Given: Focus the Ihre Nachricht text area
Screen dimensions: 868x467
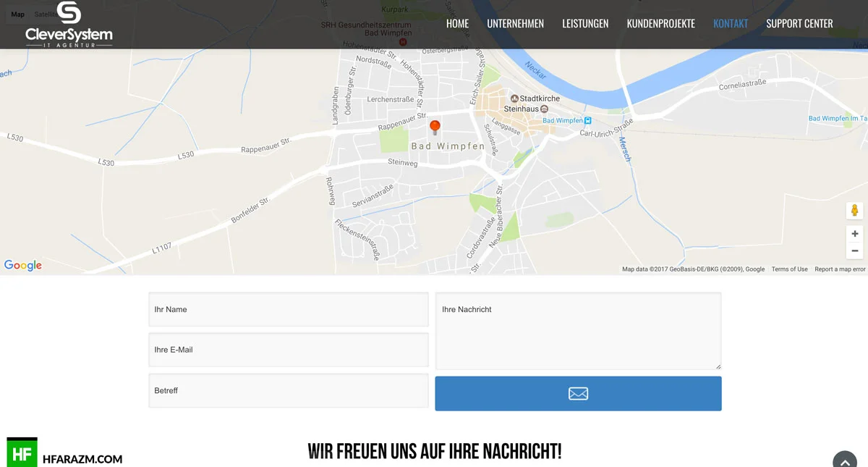Looking at the screenshot, I should (x=578, y=331).
